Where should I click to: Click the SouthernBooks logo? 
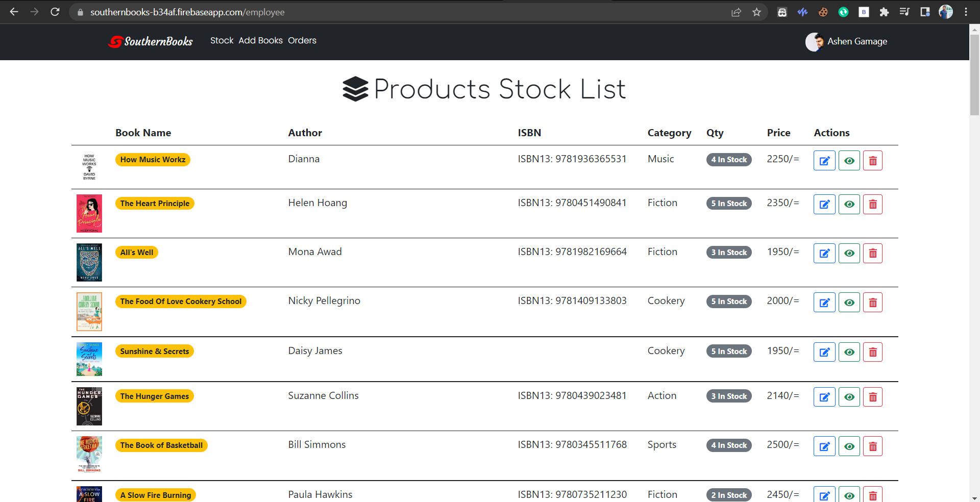coord(150,41)
